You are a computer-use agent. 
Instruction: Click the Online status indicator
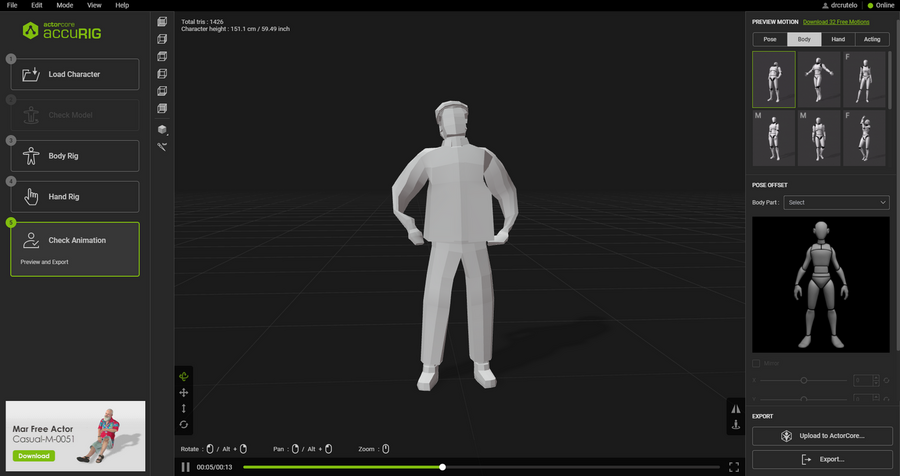tap(880, 5)
